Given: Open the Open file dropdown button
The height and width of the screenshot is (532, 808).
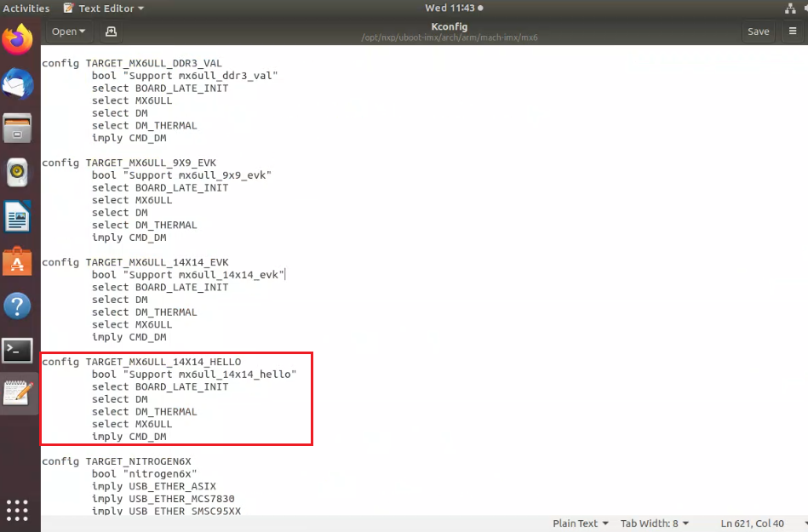Looking at the screenshot, I should pos(68,31).
